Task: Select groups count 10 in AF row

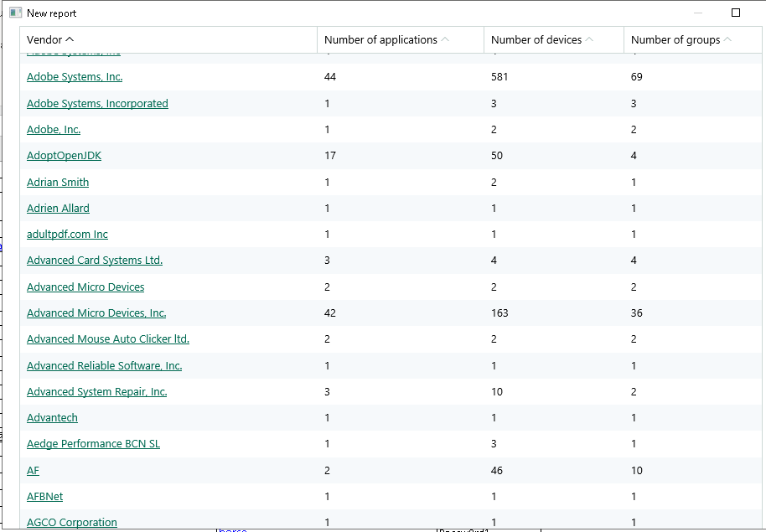Action: point(637,471)
